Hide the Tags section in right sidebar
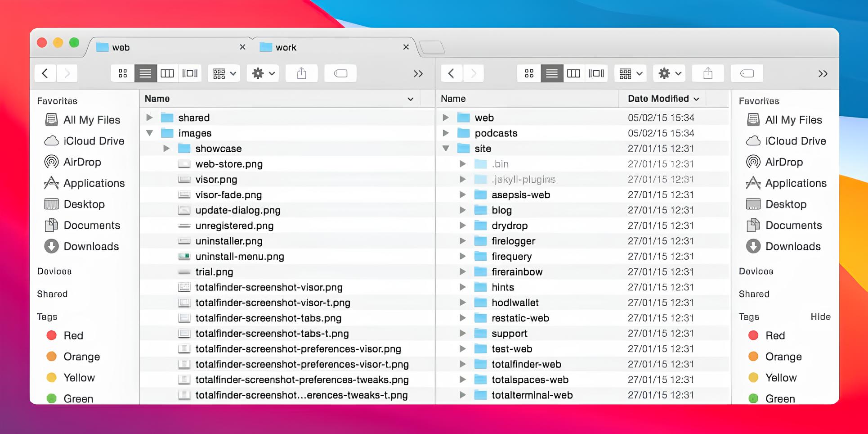Image resolution: width=868 pixels, height=434 pixels. click(820, 316)
